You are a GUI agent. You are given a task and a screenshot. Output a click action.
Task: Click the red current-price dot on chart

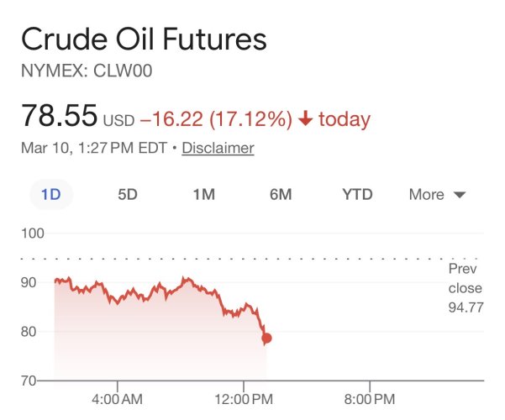click(266, 339)
